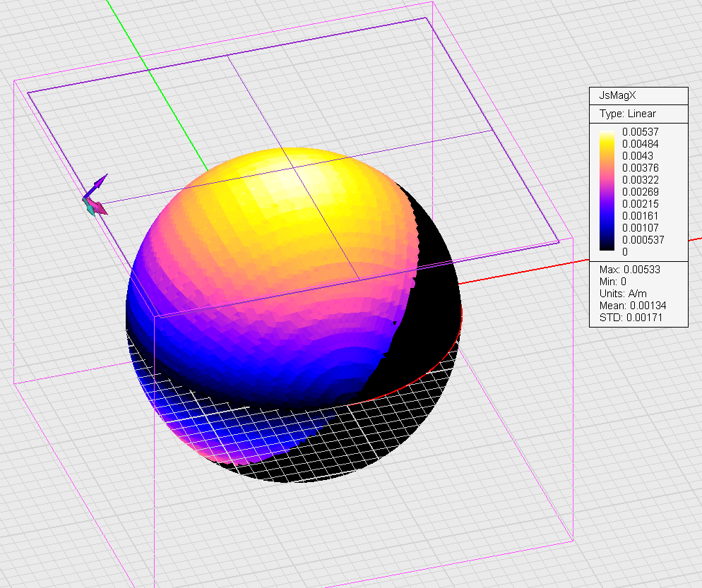Click the 'Min: 0' statistic in legend
Screen dimensions: 702x588
point(613,282)
